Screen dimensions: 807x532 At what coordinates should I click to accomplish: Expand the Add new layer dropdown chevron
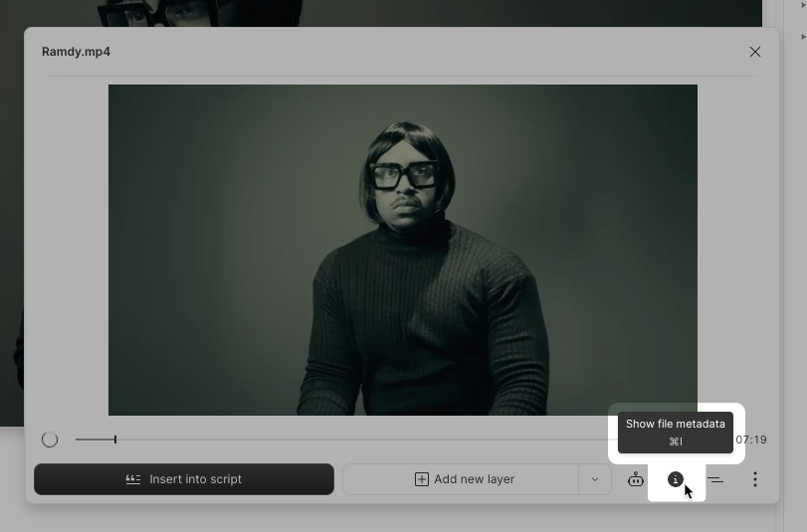coord(595,479)
